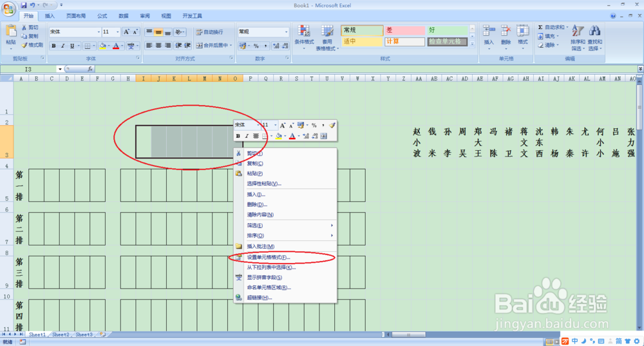Open the Name Box dropdown arrow
The image size is (644, 346).
tap(60, 69)
